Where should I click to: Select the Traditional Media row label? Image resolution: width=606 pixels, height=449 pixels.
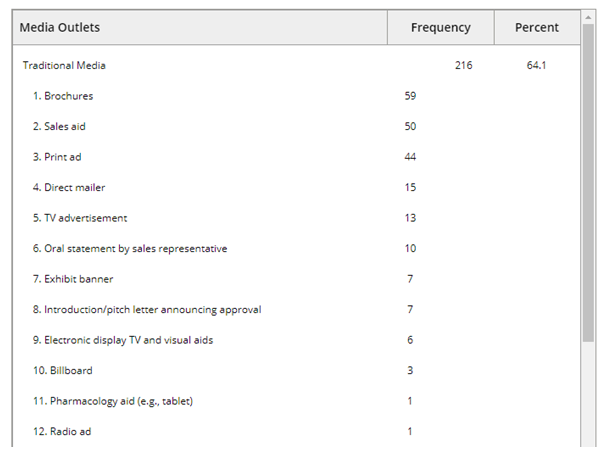(64, 66)
